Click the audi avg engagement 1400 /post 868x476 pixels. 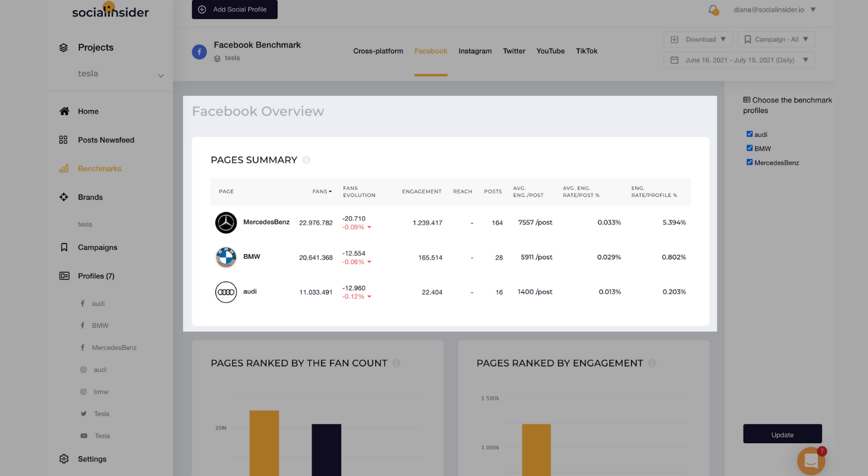535,292
